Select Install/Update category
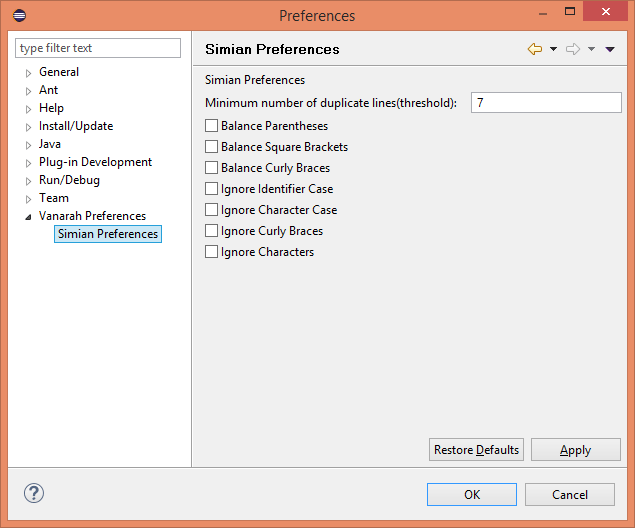This screenshot has height=528, width=635. 76,126
